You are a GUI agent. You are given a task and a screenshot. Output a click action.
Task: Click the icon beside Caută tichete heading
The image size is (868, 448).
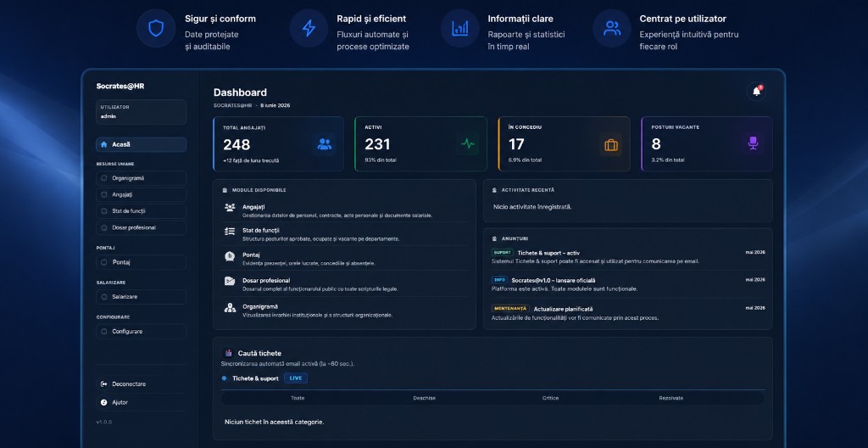coord(228,353)
